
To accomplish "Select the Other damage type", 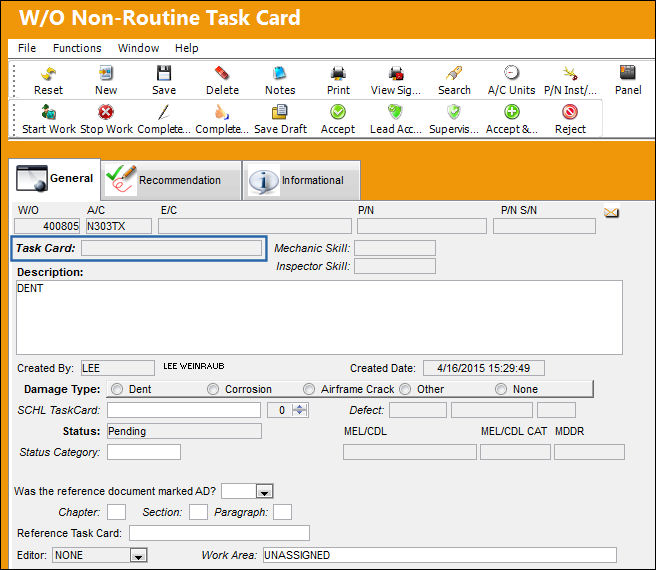I will (x=405, y=389).
